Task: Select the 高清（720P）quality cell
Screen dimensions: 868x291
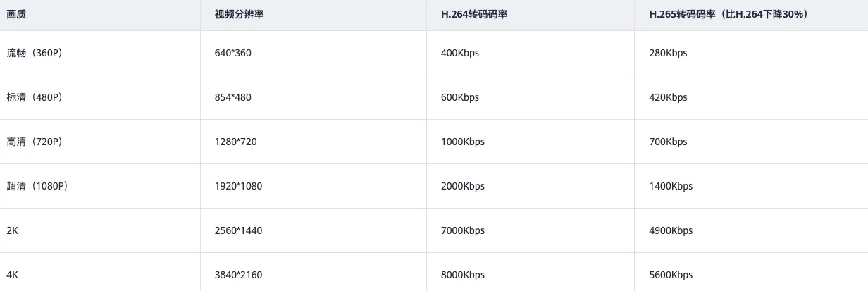Action: click(x=35, y=142)
